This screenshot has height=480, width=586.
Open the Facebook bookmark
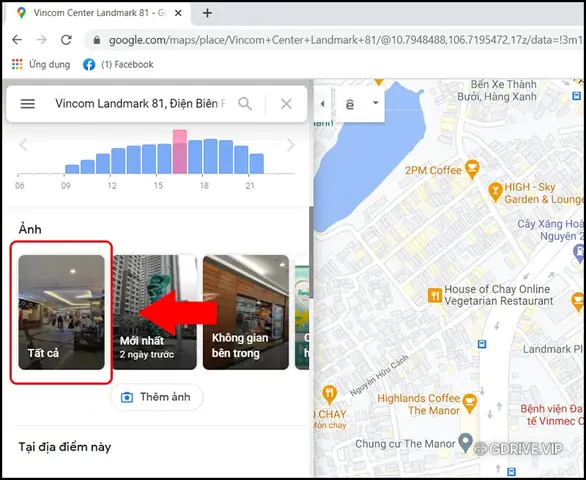[118, 64]
